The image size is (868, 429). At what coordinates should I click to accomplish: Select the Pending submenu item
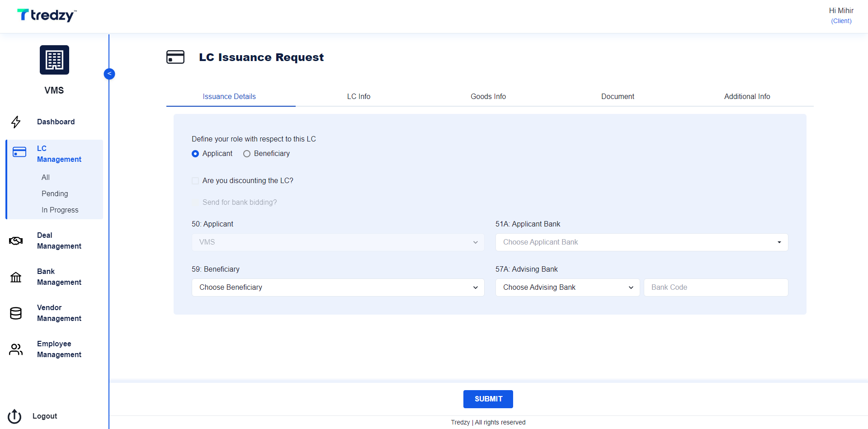[x=55, y=194]
